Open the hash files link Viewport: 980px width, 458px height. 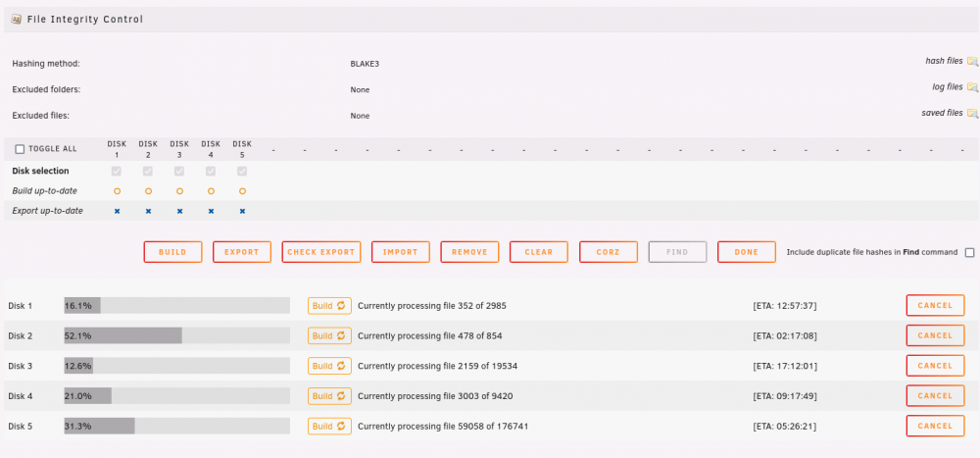tap(944, 61)
